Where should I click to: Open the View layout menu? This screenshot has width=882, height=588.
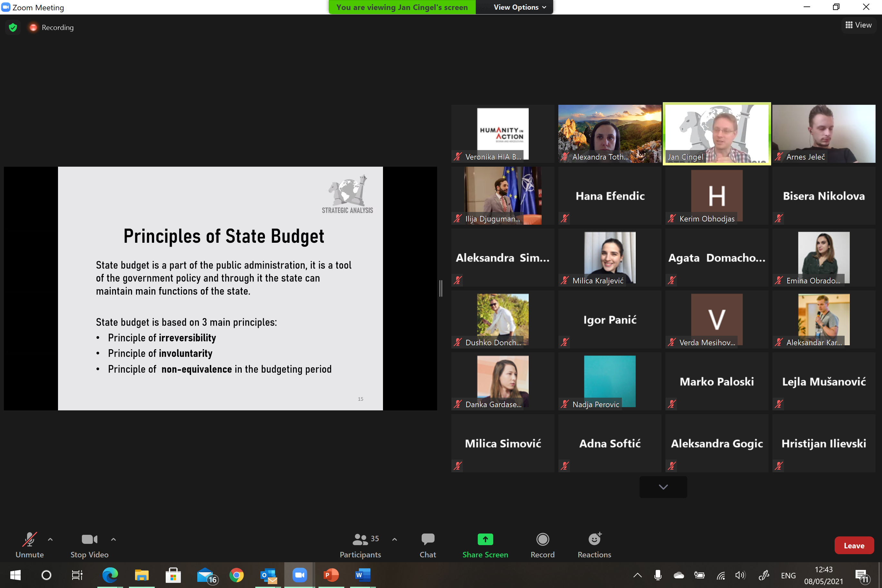(x=858, y=25)
